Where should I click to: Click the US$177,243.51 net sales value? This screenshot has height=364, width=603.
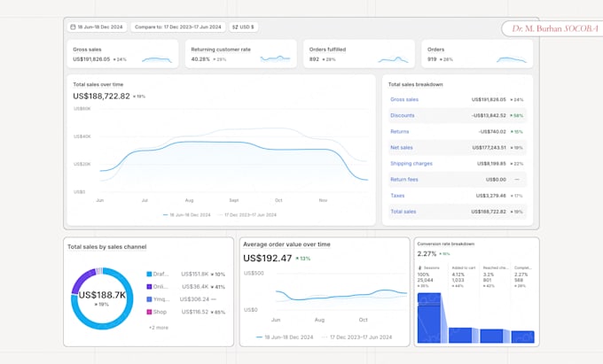click(x=489, y=147)
